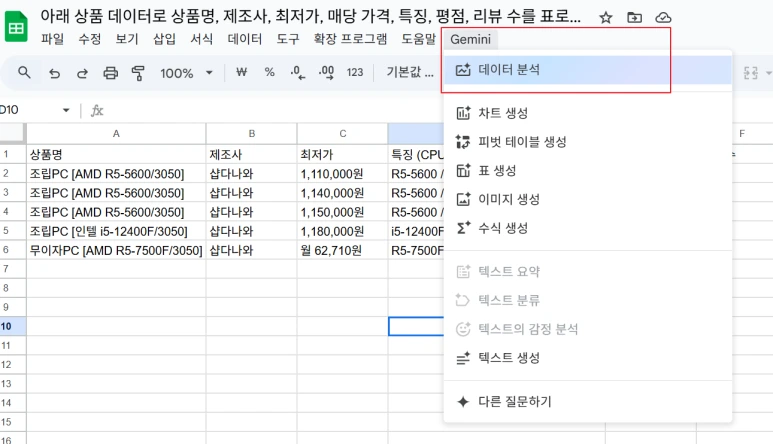Screen dimensions: 773x444
Task: Select column C header
Action: pos(343,134)
